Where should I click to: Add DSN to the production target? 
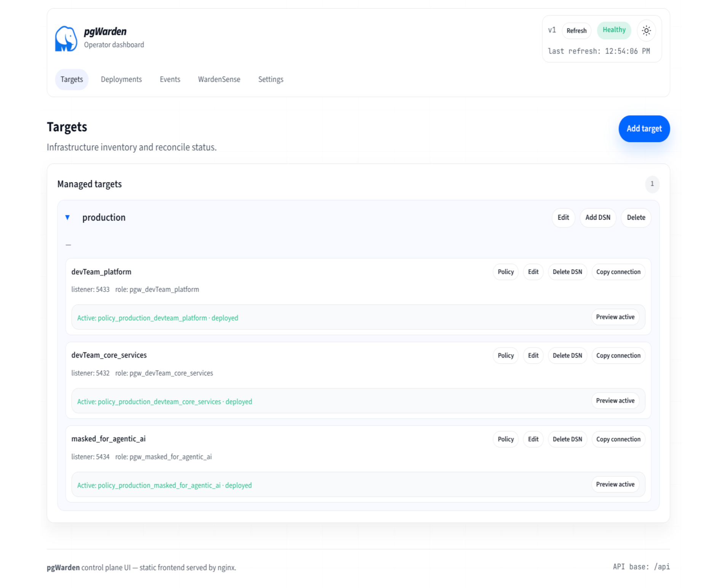tap(597, 217)
